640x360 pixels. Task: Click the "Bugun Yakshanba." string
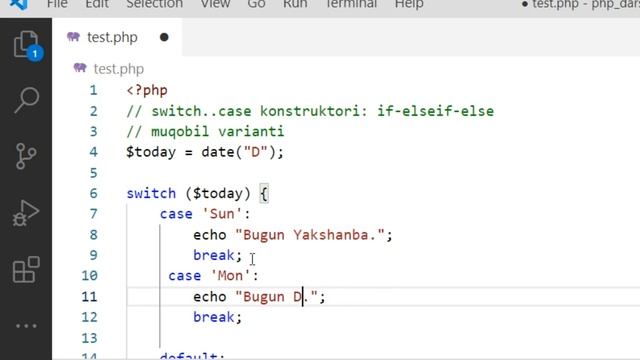[x=310, y=235]
